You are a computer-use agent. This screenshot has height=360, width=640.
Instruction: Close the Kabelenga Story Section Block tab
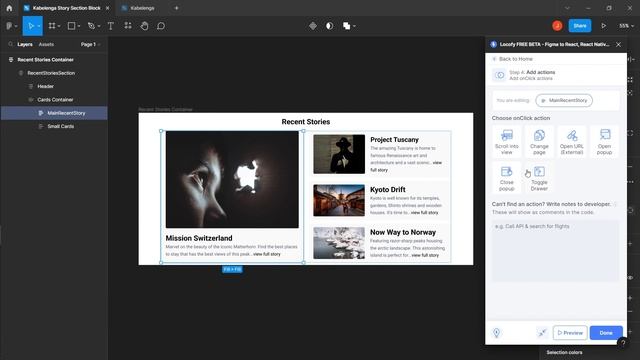pos(107,8)
